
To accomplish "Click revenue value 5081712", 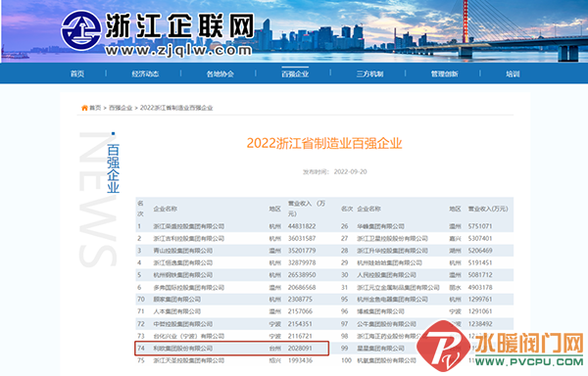I will coord(480,275).
